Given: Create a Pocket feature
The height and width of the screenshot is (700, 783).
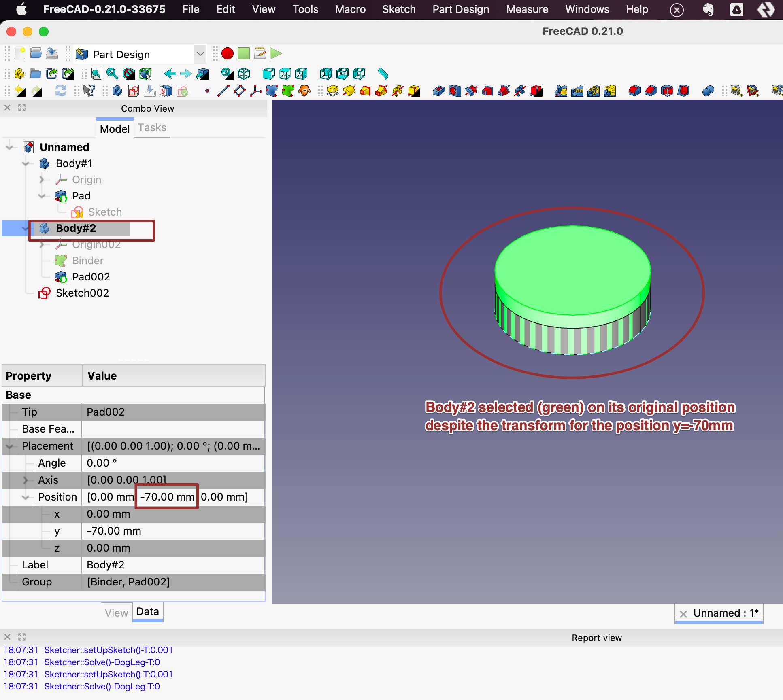Looking at the screenshot, I should pyautogui.click(x=438, y=91).
